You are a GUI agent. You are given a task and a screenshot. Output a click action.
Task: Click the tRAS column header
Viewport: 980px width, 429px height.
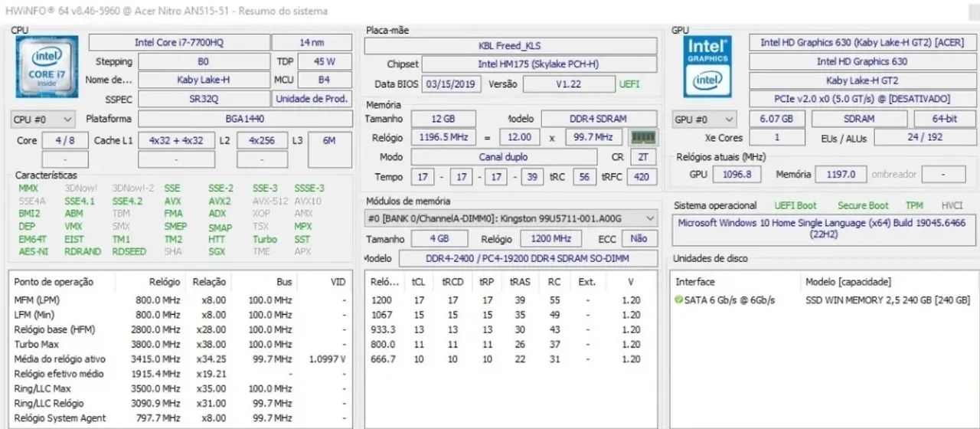point(520,282)
